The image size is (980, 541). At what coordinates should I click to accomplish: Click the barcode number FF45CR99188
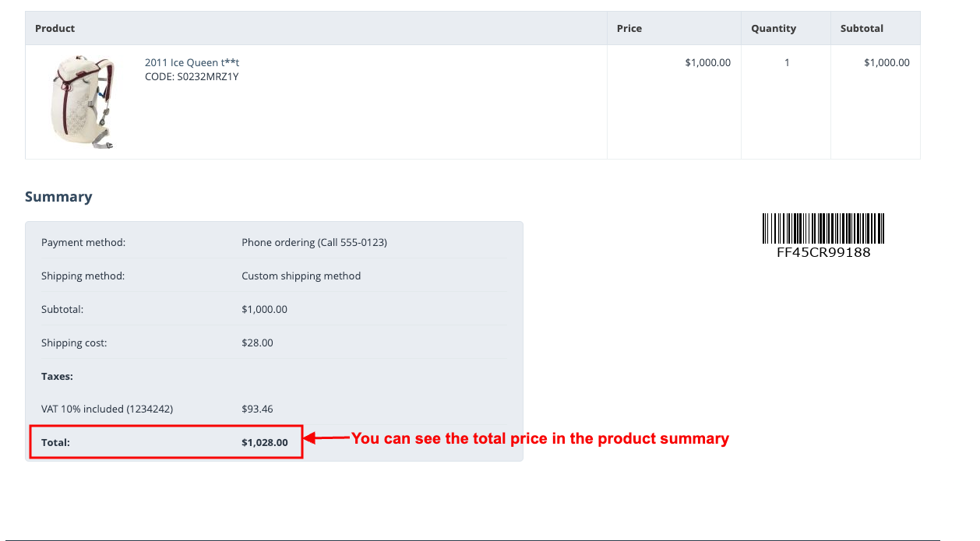(823, 252)
